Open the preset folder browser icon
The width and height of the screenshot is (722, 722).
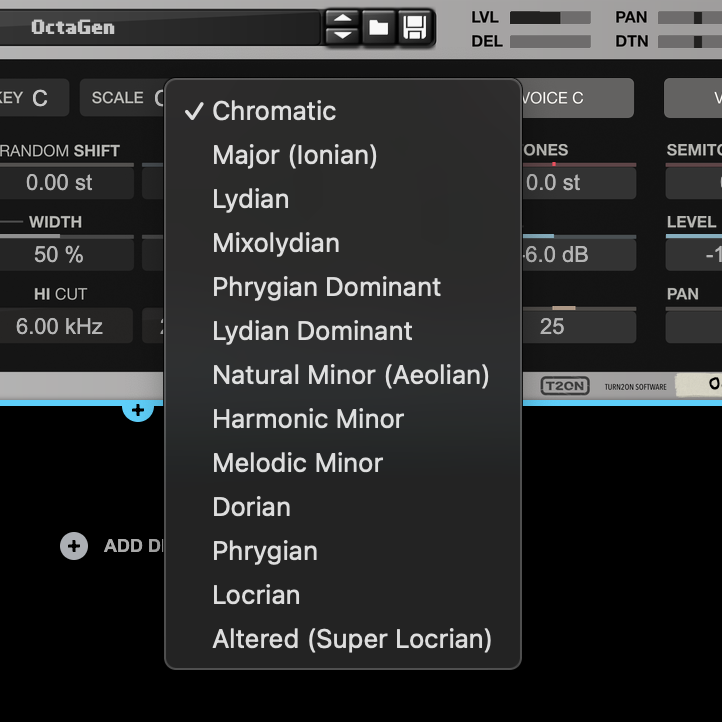click(x=378, y=27)
